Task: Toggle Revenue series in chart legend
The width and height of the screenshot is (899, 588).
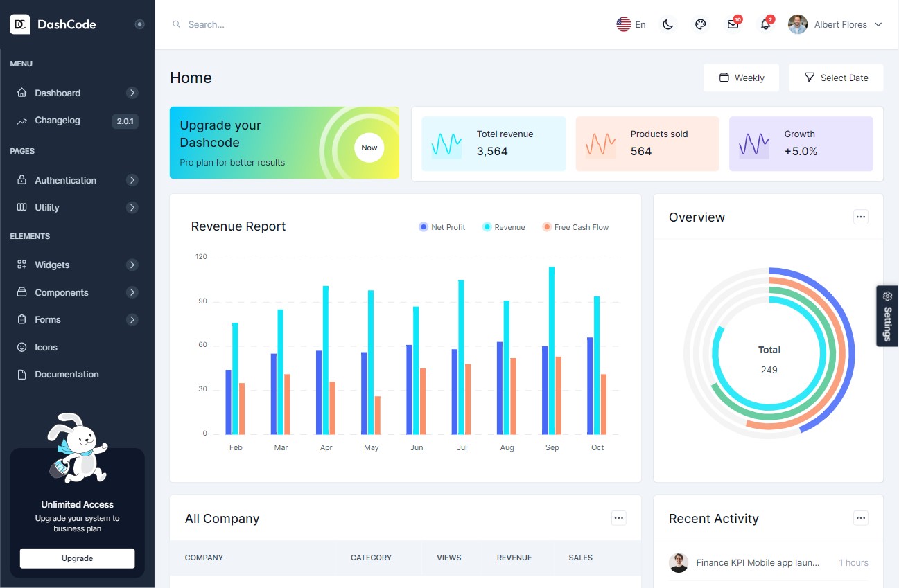Action: [504, 227]
